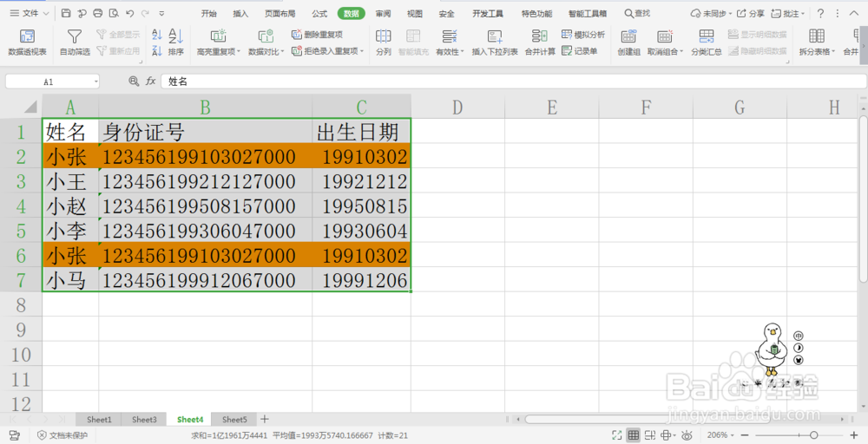868x444 pixels.
Task: Open the 数据透视表 pivot table tool
Action: point(27,42)
